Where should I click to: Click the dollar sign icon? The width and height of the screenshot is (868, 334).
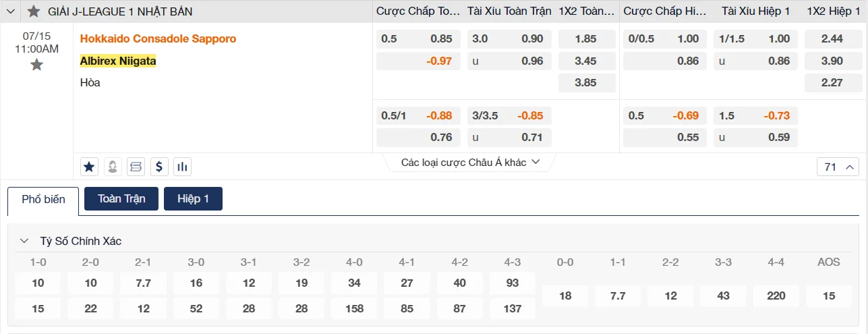[x=159, y=166]
